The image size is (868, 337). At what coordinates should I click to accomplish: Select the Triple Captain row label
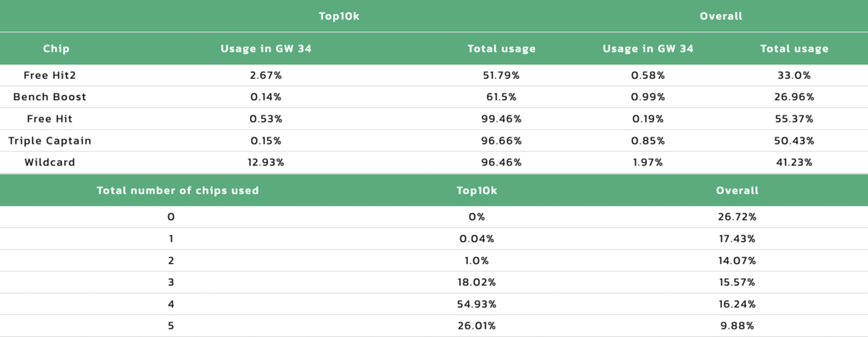point(50,141)
